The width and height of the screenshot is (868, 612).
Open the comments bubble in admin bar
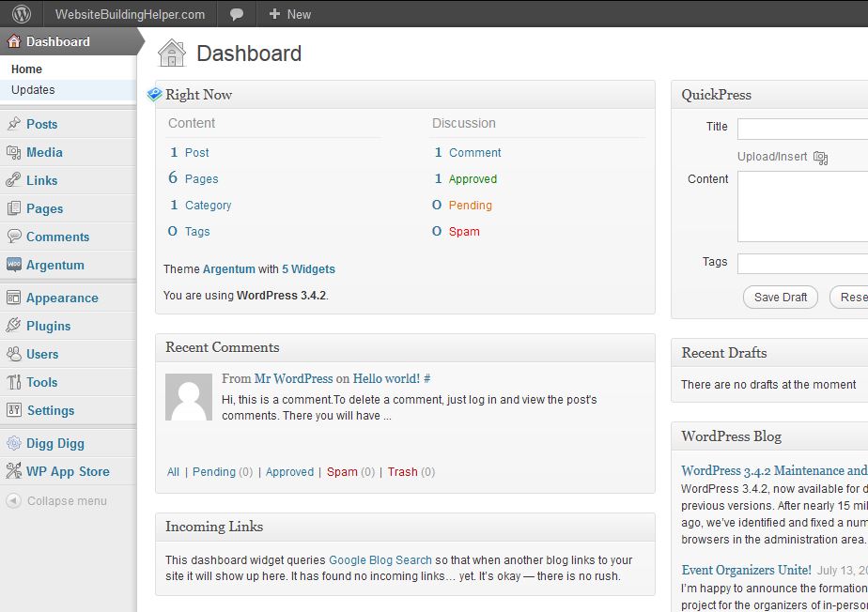click(237, 14)
